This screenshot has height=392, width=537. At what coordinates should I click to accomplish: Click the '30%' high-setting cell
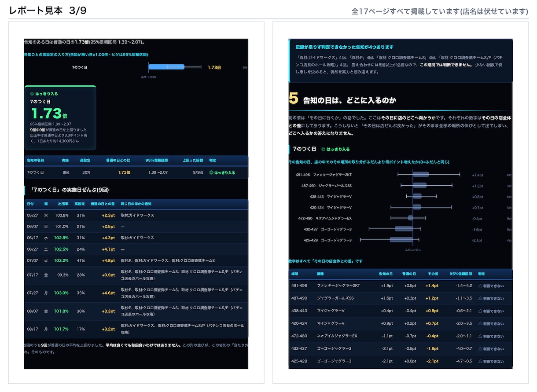[86, 172]
